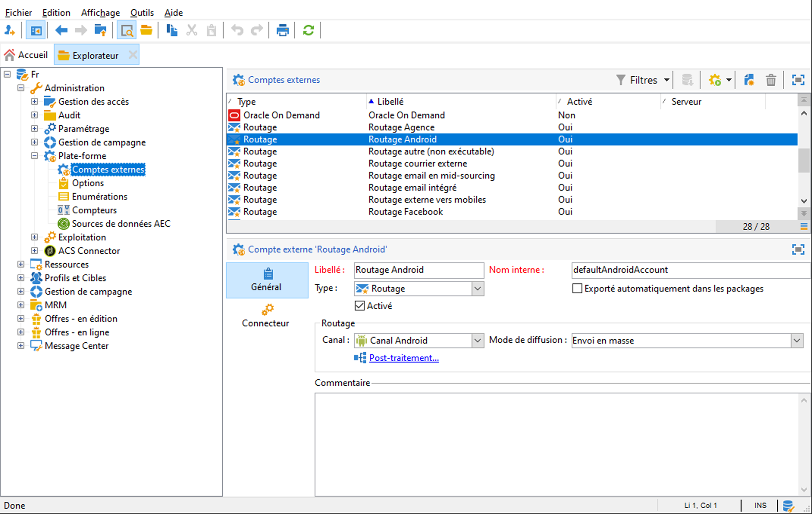Check Exporté automatiquement dans les packages
Viewport: 812px width, 514px height.
pyautogui.click(x=577, y=288)
